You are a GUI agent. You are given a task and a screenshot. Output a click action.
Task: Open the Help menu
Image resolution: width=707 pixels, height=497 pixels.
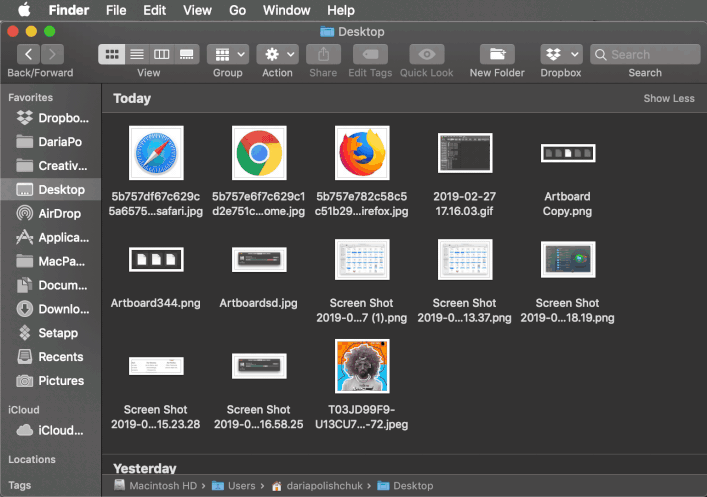click(341, 10)
